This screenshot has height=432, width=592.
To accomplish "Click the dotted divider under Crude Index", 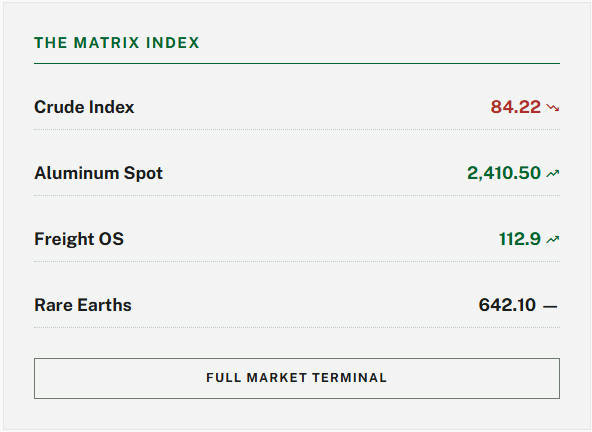I will [297, 130].
